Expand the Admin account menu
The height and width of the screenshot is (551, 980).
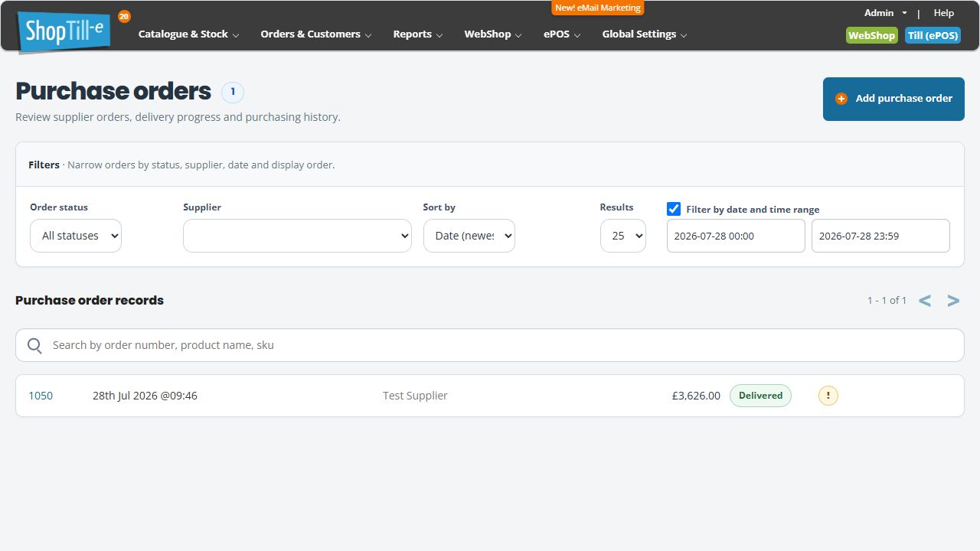[x=885, y=13]
